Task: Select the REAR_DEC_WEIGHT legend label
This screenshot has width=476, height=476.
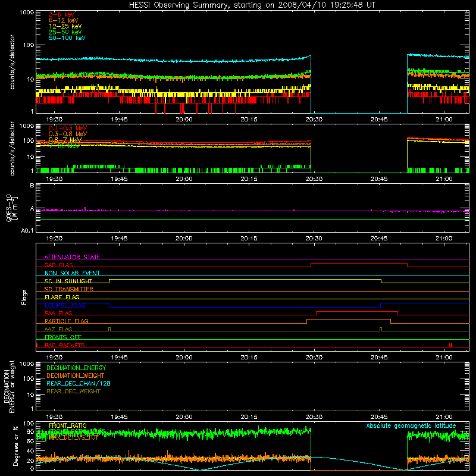Action: [73, 392]
